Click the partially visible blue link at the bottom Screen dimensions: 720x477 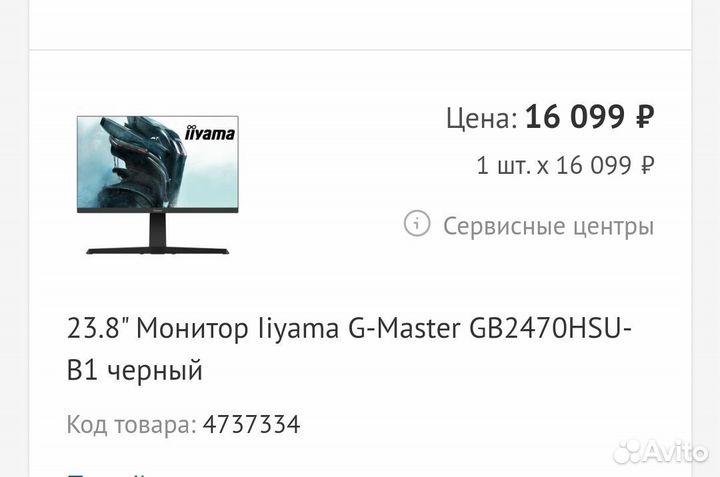pos(108,473)
